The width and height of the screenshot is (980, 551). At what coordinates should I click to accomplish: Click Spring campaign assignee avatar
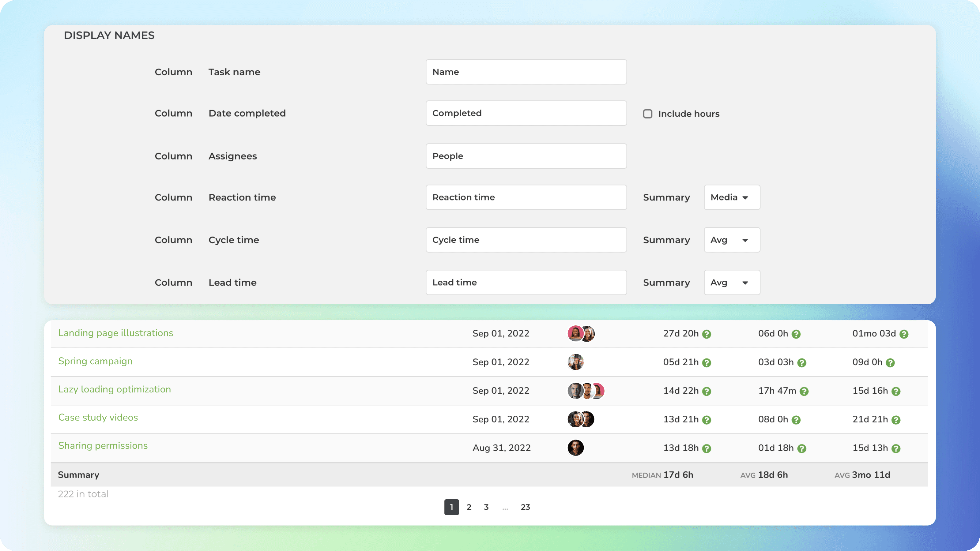click(x=576, y=362)
